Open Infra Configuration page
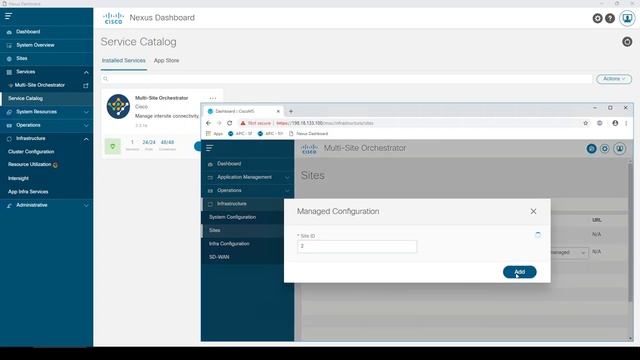Viewport: 640px width, 360px height. coord(229,244)
